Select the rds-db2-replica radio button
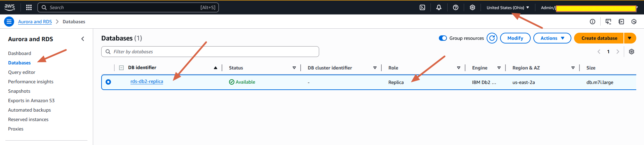 coord(108,82)
